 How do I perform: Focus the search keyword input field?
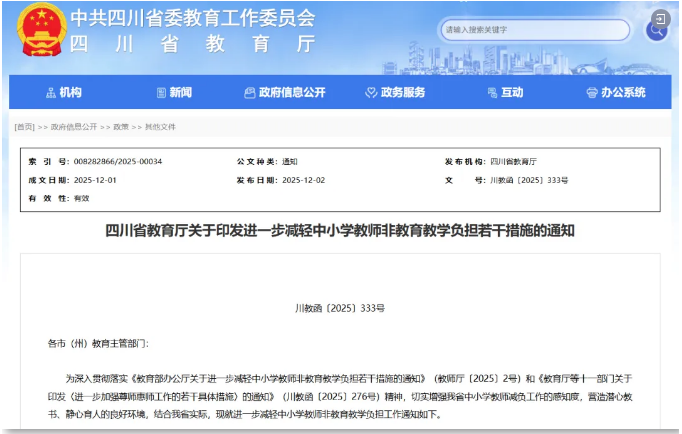[x=535, y=30]
